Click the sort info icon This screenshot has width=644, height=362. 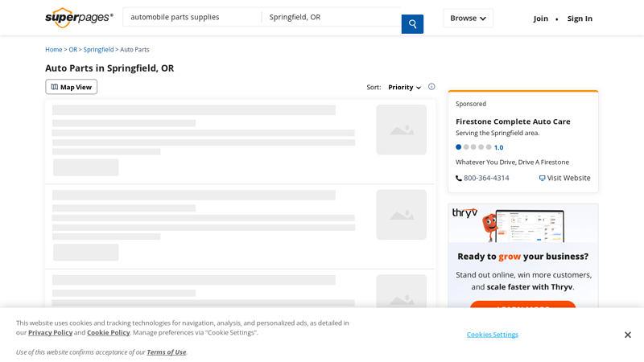coord(431,87)
